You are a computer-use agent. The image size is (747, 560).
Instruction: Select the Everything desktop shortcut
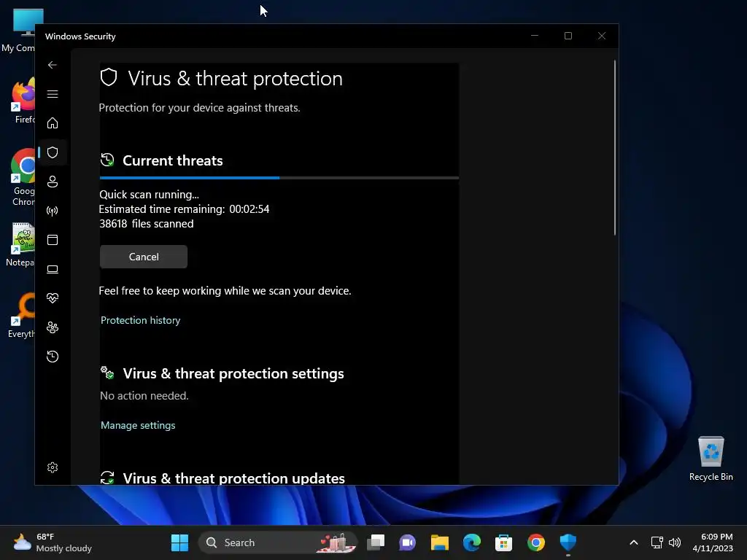coord(21,316)
